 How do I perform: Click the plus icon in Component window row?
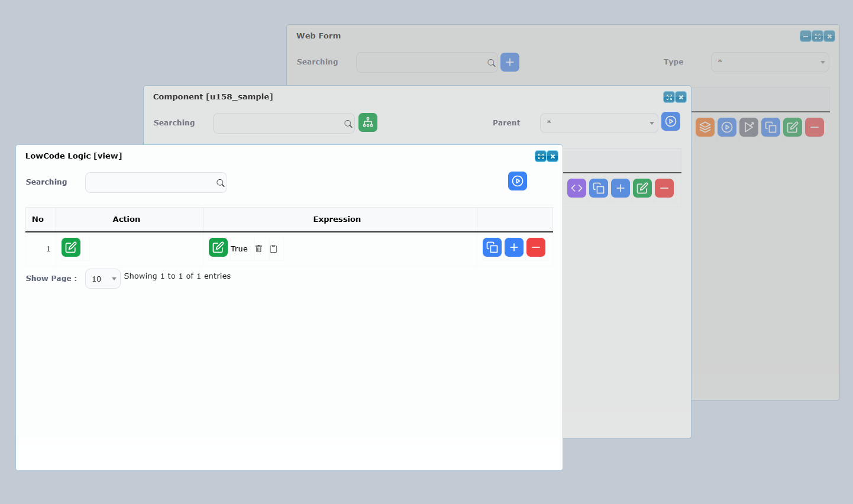tap(621, 188)
